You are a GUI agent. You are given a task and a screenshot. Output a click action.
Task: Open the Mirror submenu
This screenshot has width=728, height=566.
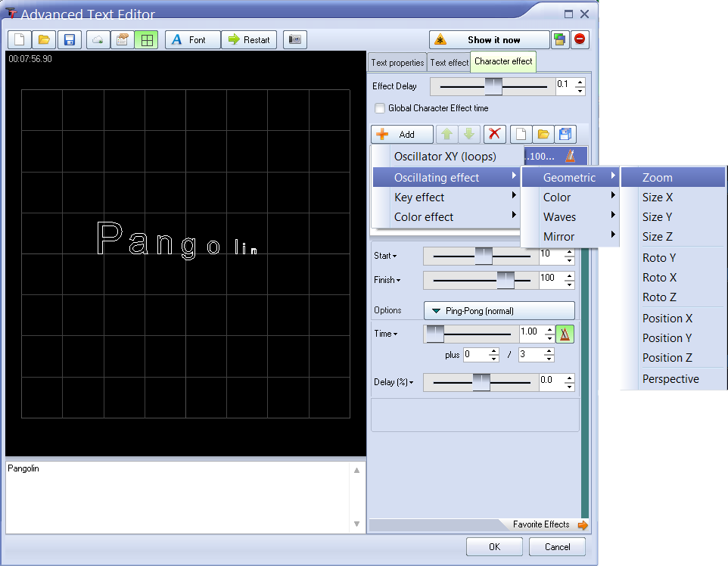570,237
